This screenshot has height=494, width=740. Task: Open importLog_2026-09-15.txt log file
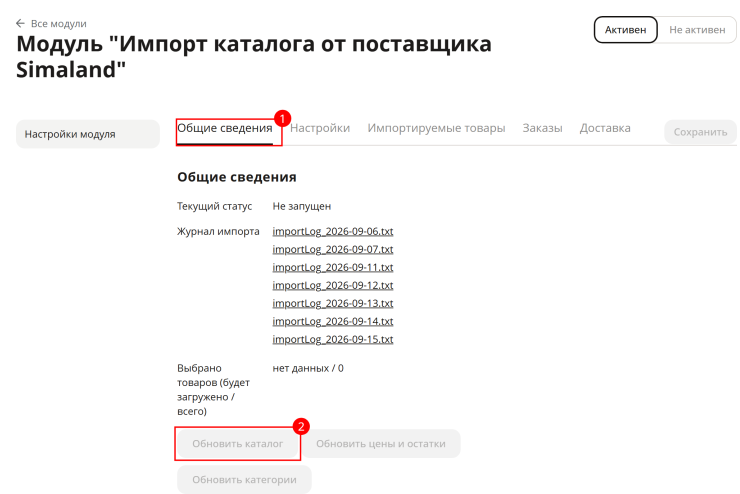333,339
